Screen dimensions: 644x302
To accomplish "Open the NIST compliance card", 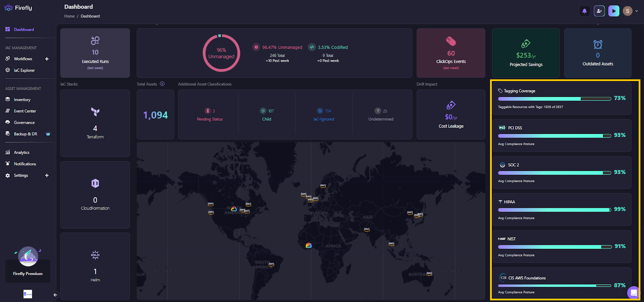I will [561, 247].
